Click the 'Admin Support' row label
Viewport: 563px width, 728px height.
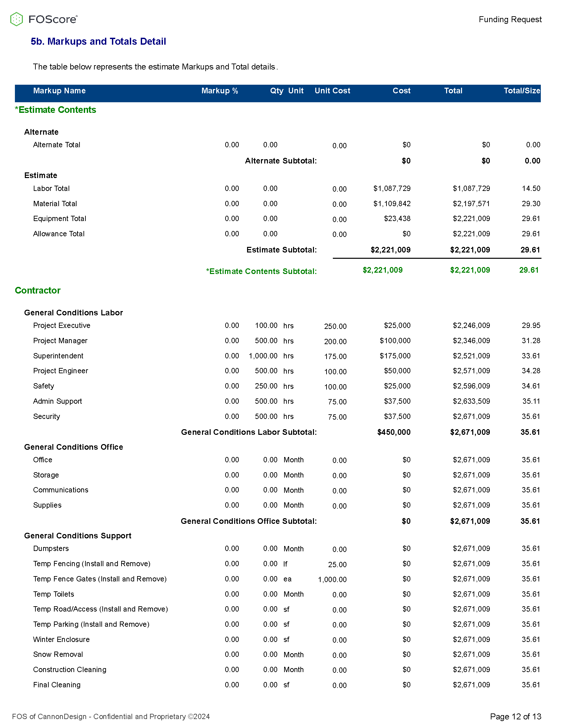57,401
